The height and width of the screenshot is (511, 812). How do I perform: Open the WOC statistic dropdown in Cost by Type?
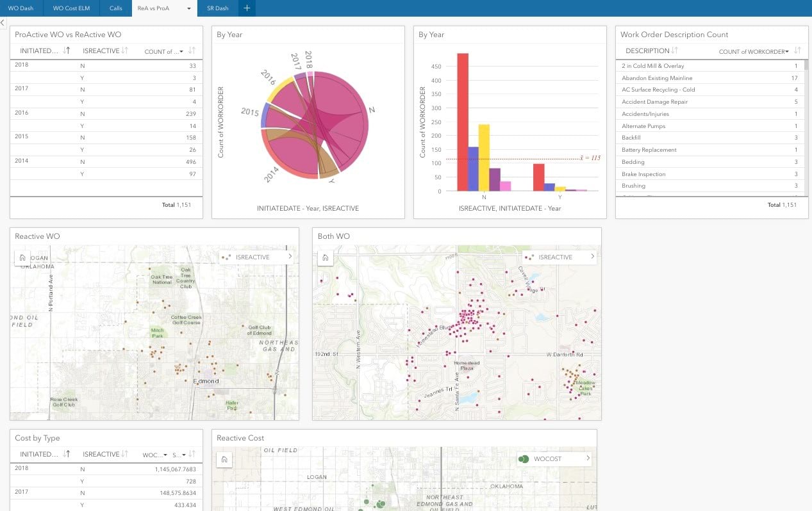point(165,455)
